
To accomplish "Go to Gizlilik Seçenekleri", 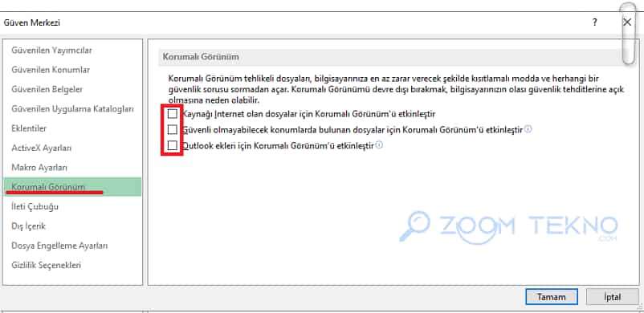I will [46, 265].
